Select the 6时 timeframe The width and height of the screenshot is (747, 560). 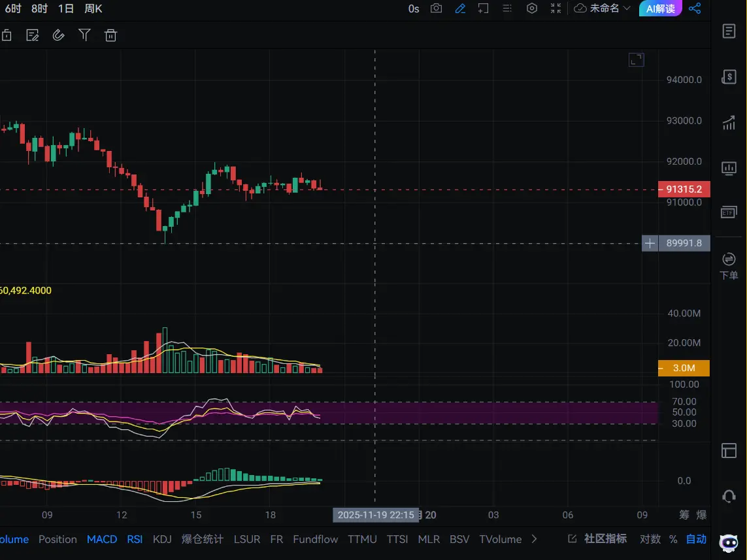[x=13, y=8]
